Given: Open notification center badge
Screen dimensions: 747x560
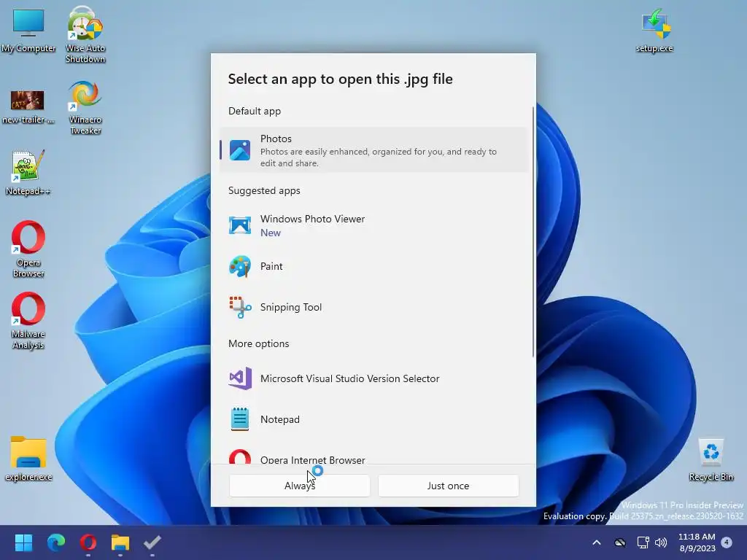Looking at the screenshot, I should 727,542.
